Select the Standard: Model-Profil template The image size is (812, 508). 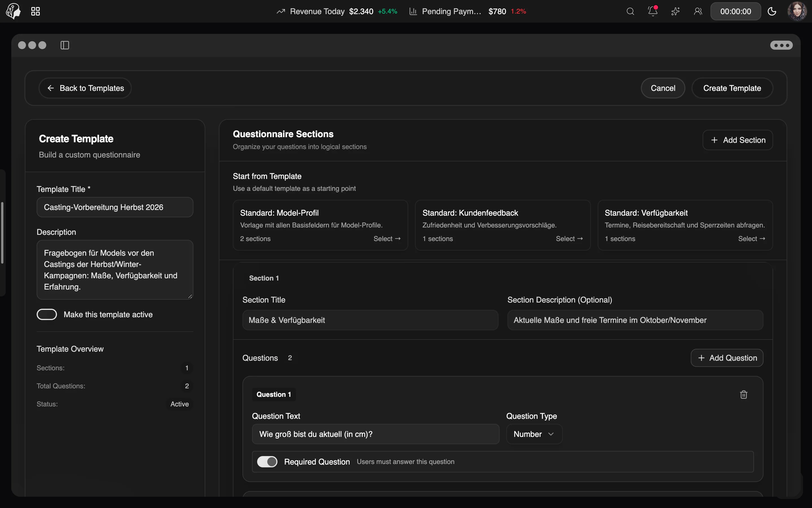pyautogui.click(x=321, y=225)
